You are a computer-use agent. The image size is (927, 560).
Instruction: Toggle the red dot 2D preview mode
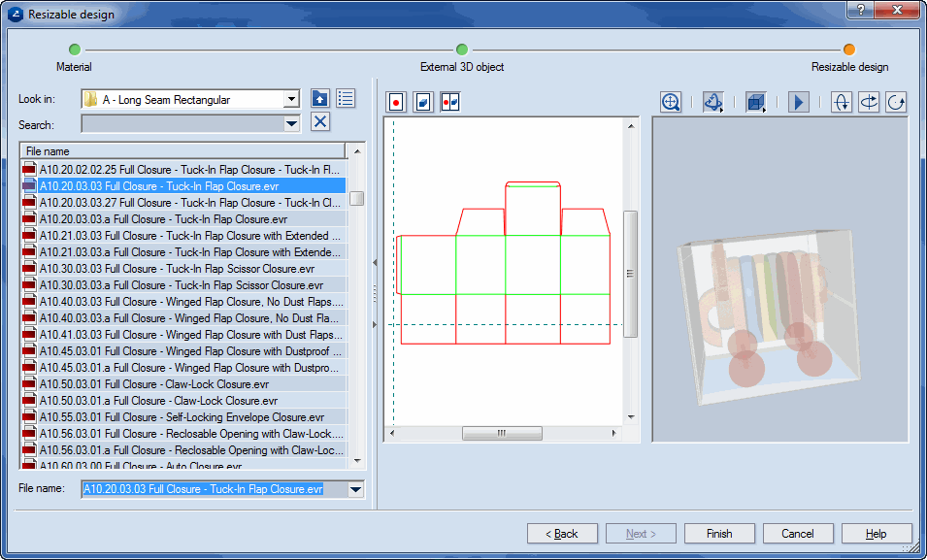[396, 102]
